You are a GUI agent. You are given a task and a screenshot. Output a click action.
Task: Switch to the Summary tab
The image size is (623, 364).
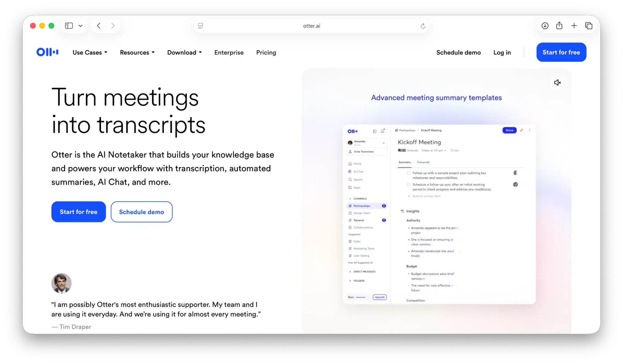tap(405, 162)
